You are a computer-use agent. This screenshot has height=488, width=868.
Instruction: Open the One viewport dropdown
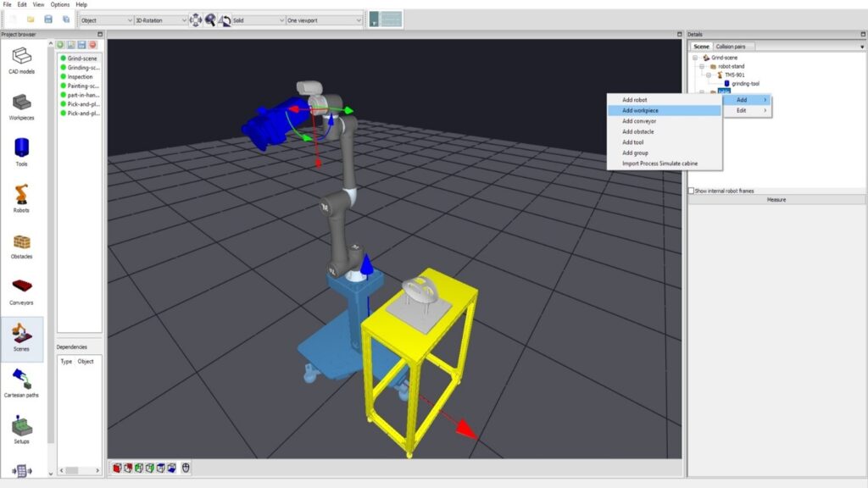tap(324, 19)
